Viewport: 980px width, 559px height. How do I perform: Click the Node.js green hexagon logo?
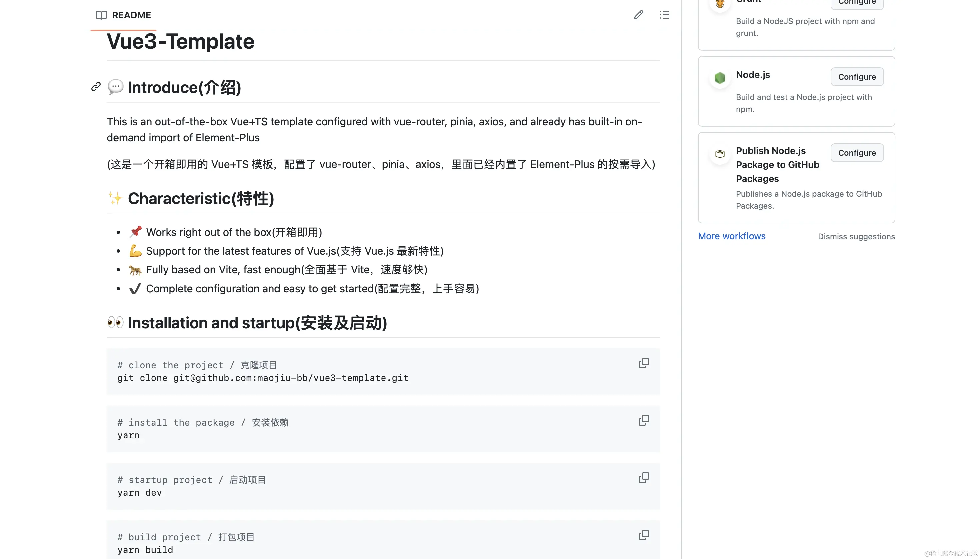[x=720, y=78]
